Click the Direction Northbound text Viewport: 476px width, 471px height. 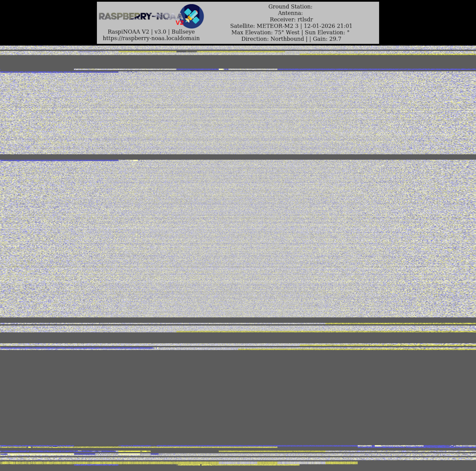[x=273, y=39]
